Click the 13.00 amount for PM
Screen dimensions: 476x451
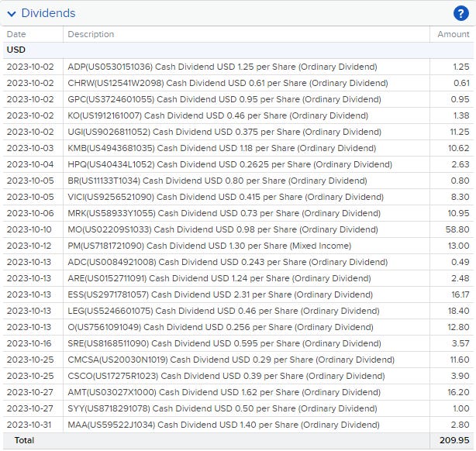point(459,246)
